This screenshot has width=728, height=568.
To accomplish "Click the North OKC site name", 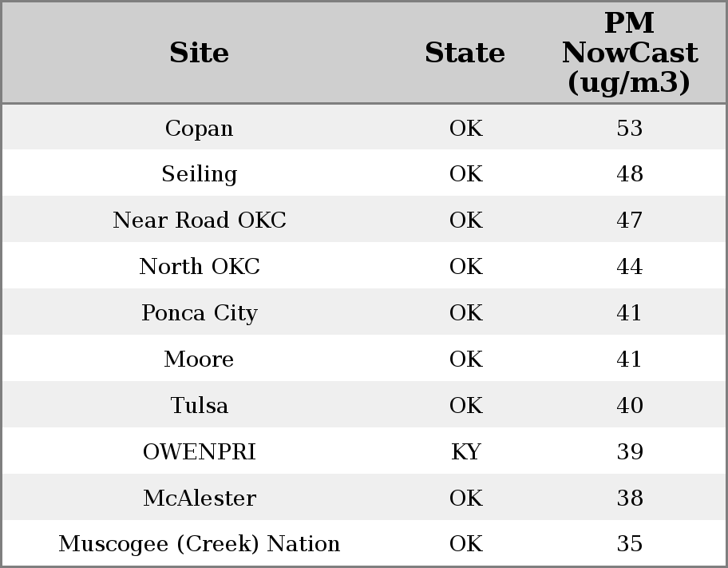I will [199, 267].
